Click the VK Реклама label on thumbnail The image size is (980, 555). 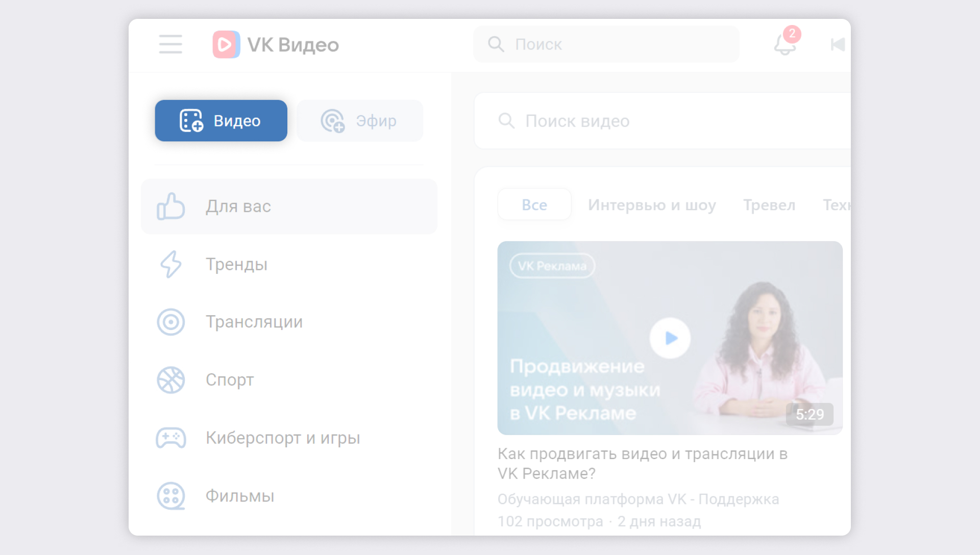(552, 266)
